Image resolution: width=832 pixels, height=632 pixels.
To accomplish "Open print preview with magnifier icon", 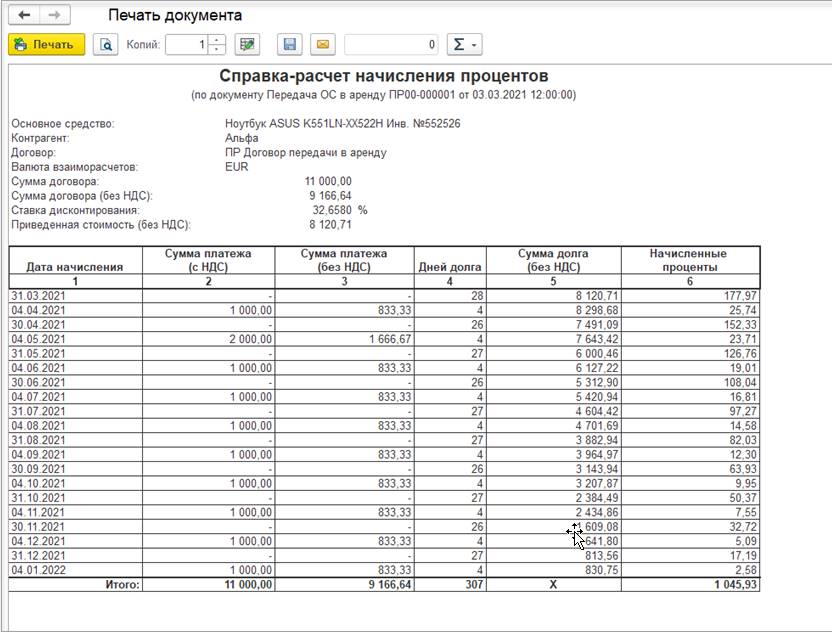I will (106, 45).
